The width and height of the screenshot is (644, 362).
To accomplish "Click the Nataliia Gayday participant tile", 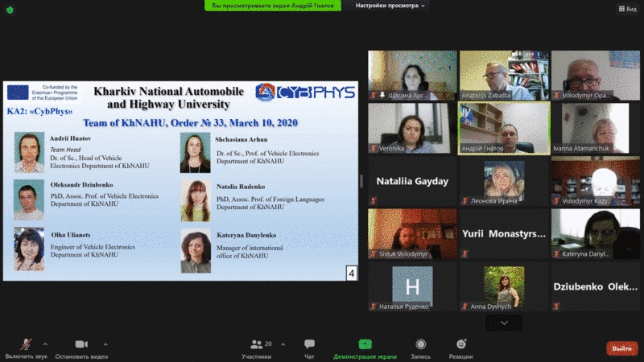I will point(412,181).
